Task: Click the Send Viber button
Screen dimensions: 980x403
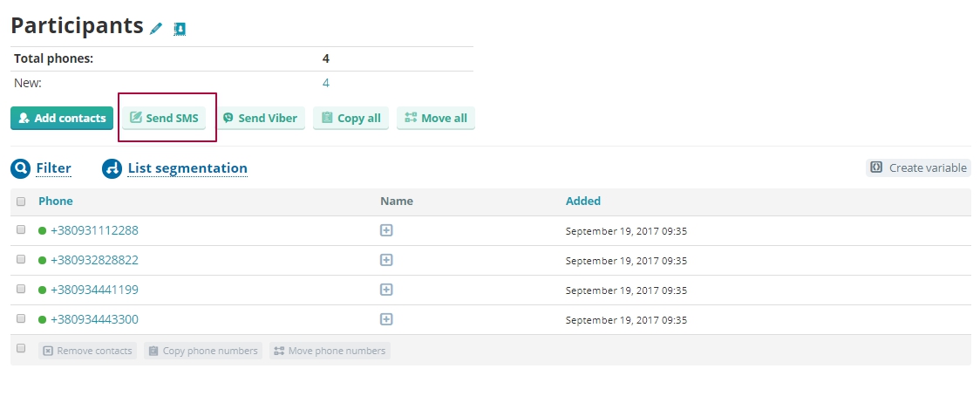Action: coord(260,118)
